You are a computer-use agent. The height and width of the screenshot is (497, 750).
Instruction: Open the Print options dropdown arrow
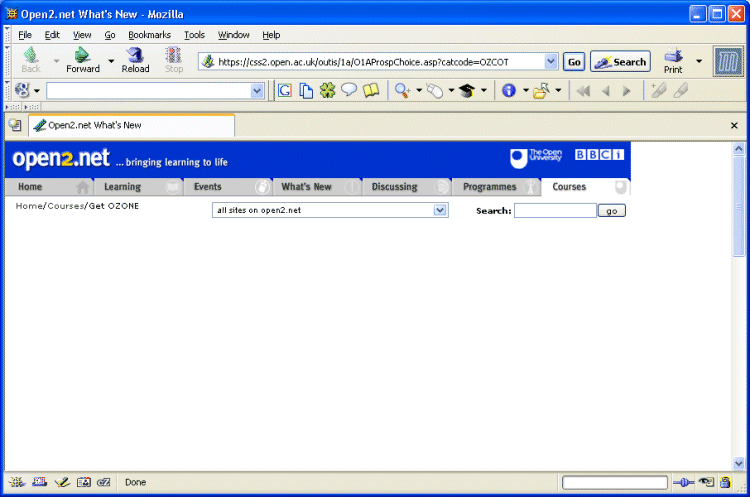[x=699, y=61]
